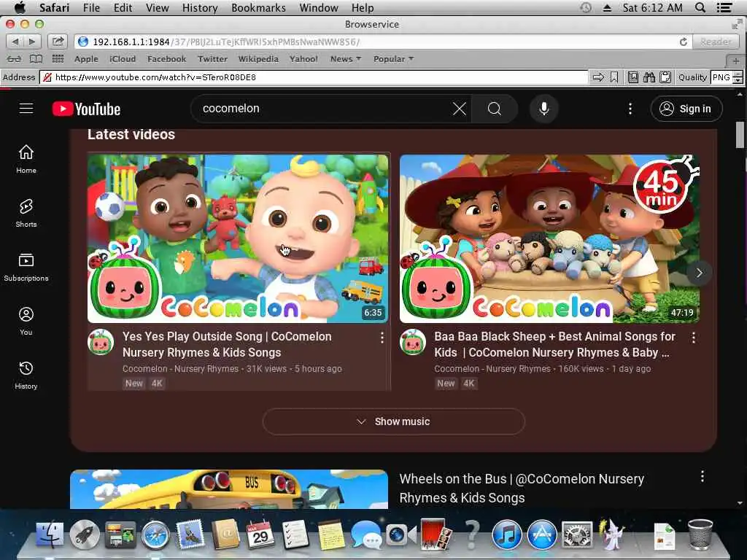
Task: Open options menu for Yes Yes Play Outside Song
Action: pyautogui.click(x=382, y=338)
